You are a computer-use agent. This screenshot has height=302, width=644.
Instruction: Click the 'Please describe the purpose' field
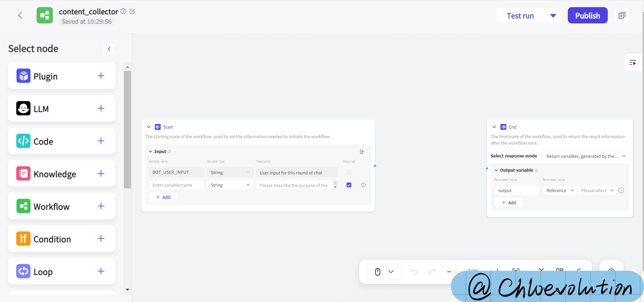[295, 185]
